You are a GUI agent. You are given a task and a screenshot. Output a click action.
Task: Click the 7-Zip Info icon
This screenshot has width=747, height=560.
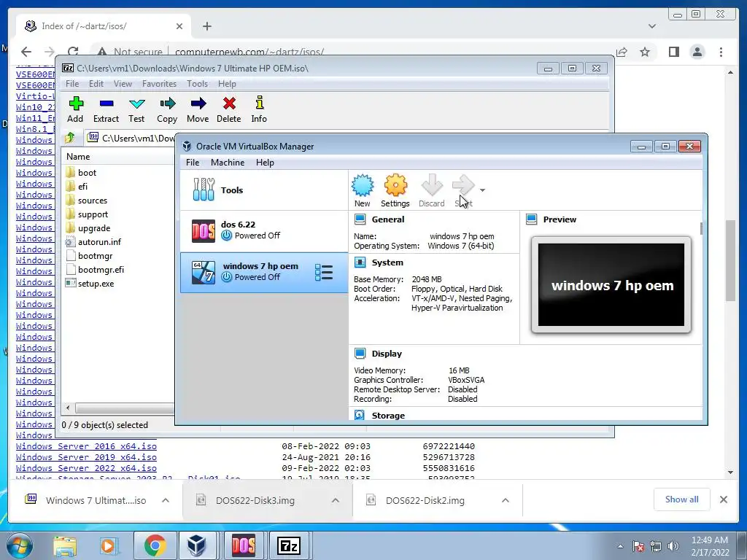point(259,103)
